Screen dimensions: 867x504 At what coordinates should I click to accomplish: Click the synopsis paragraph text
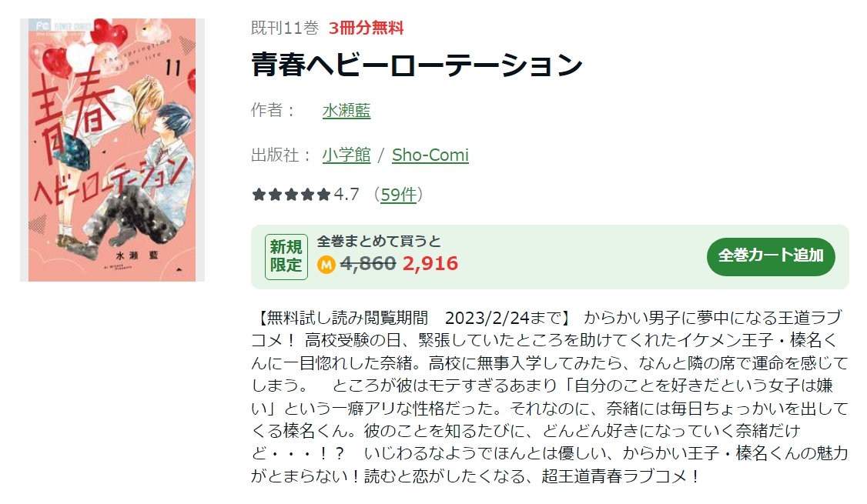pos(550,397)
